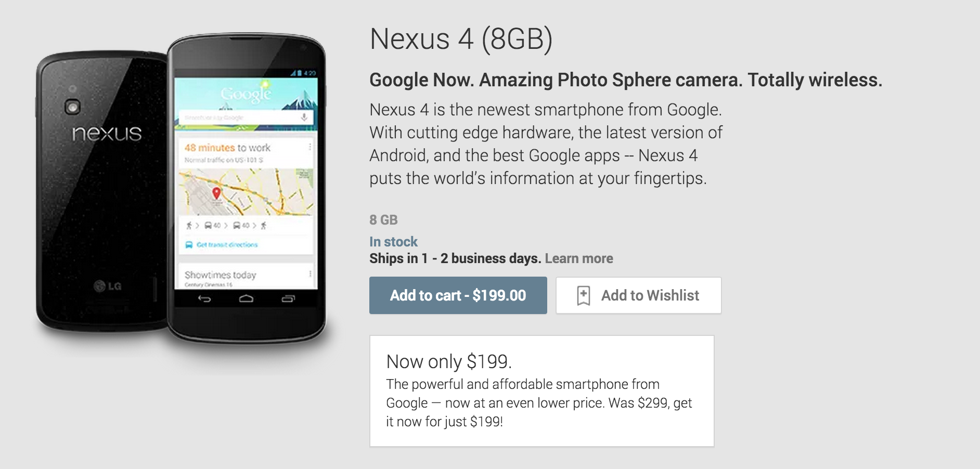The image size is (980, 469).
Task: Click the red map pin on the phone's map
Action: [216, 193]
